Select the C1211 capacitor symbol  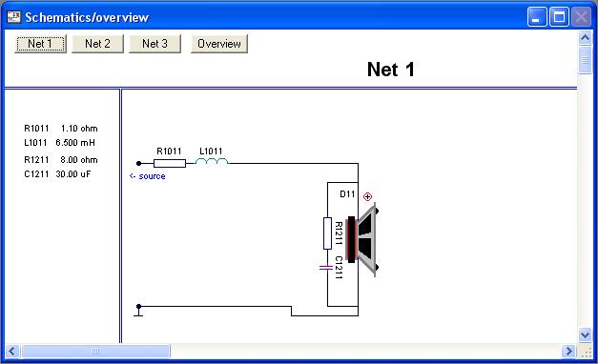pos(326,268)
